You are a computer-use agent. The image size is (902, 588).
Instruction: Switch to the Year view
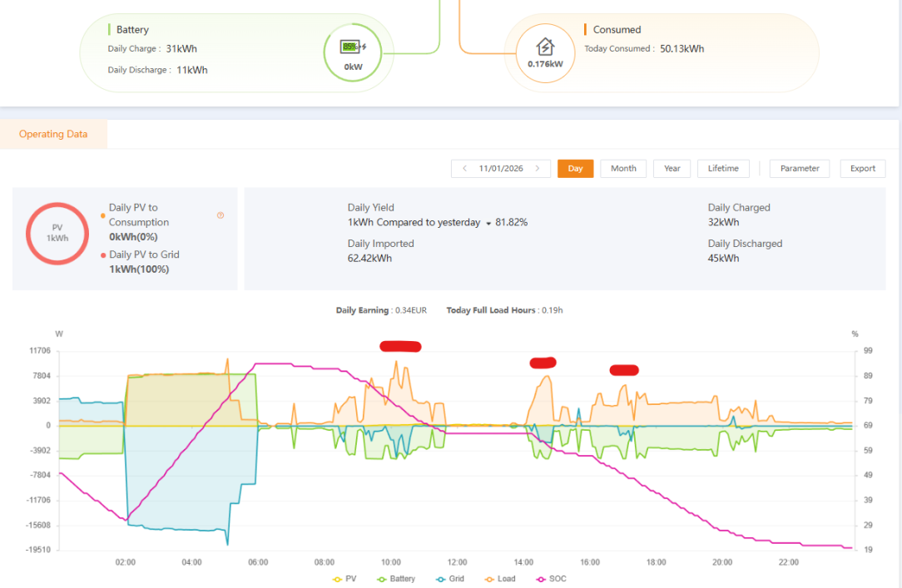coord(672,168)
